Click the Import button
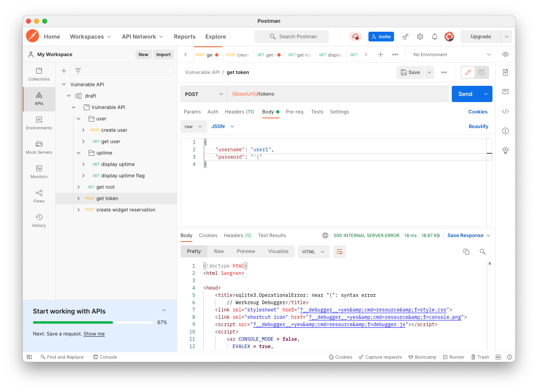 (x=163, y=54)
